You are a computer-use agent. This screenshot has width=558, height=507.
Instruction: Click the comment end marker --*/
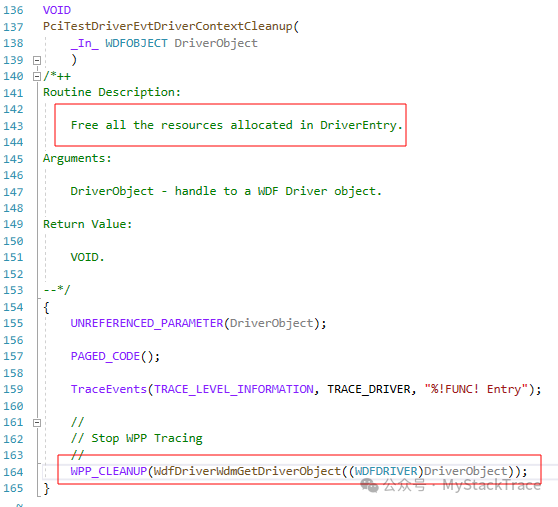57,290
